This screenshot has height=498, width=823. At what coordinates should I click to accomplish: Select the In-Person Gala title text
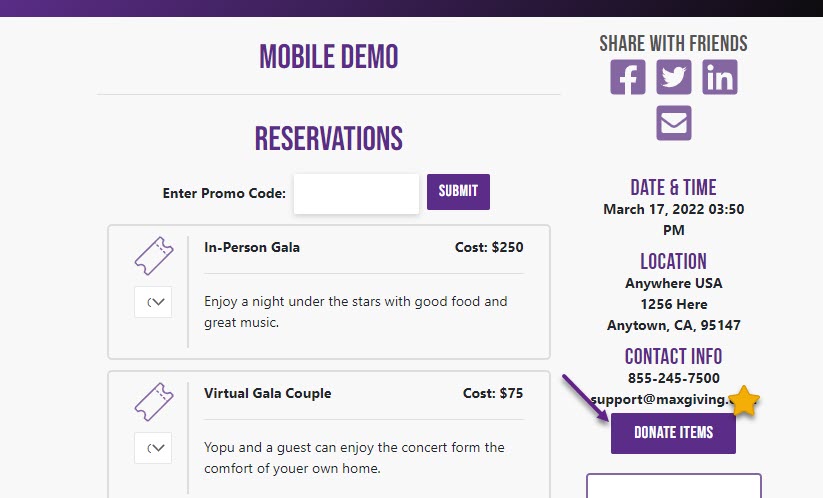click(x=252, y=247)
